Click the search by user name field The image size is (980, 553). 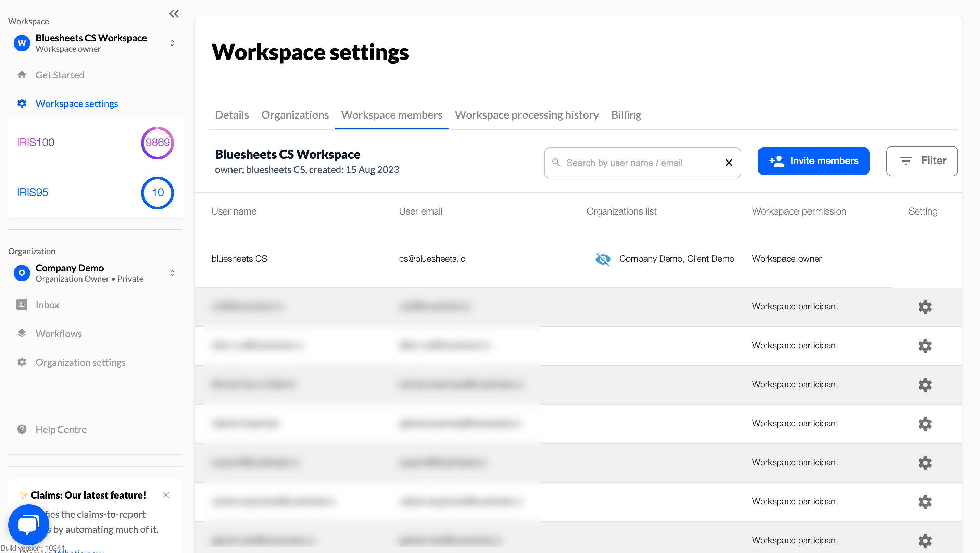pos(642,163)
